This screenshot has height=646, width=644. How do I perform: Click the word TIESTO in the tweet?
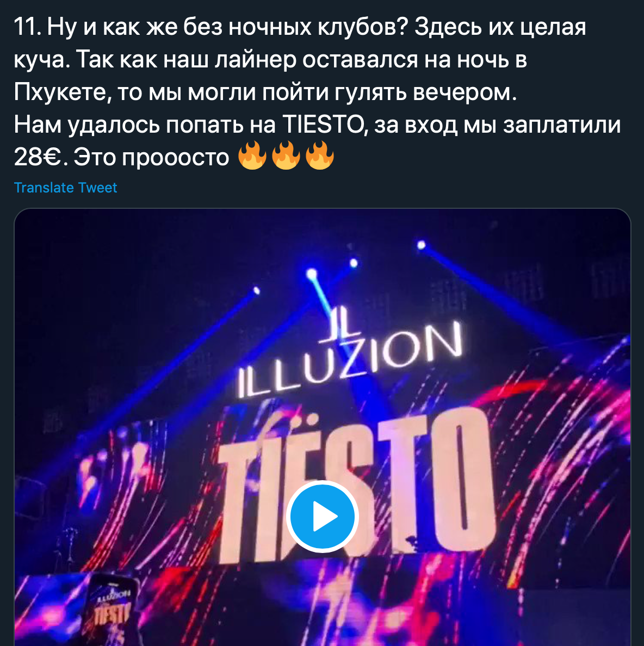(x=323, y=125)
